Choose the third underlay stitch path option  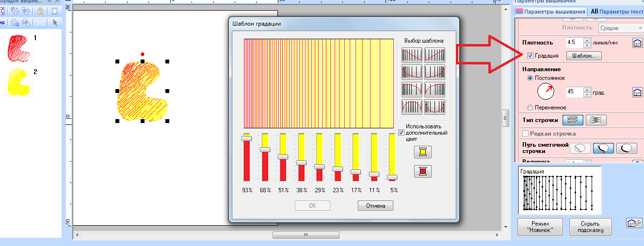[627, 148]
